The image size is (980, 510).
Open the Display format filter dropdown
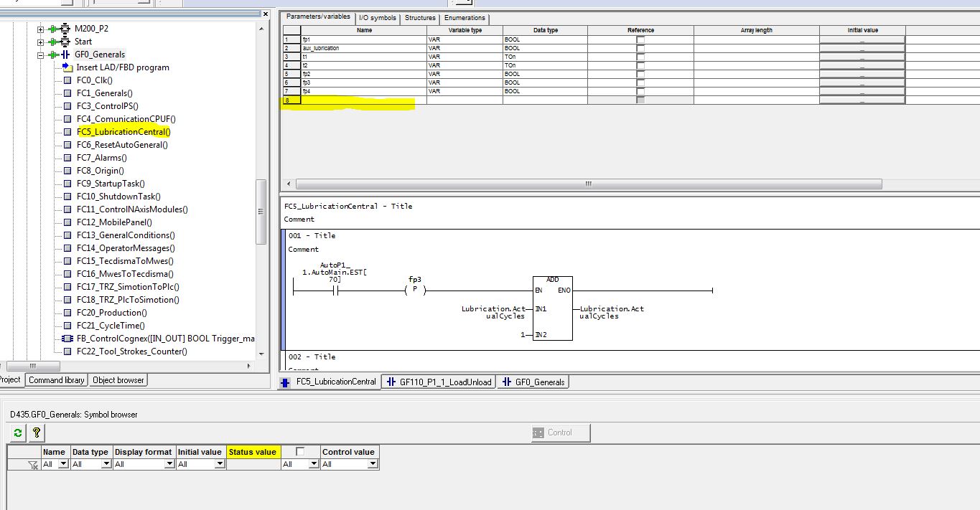point(170,464)
